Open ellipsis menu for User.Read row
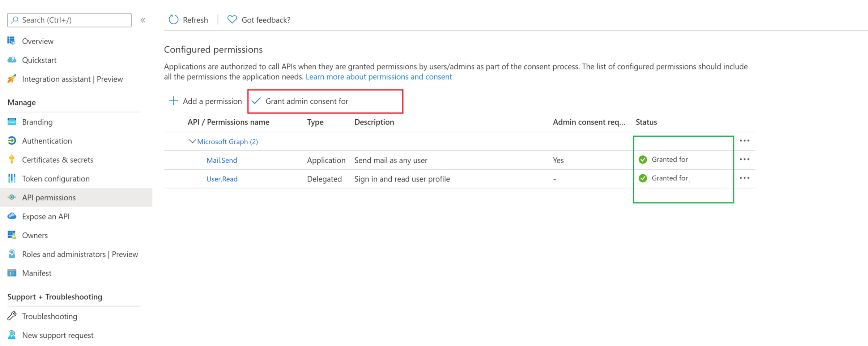This screenshot has height=346, width=868. [744, 178]
